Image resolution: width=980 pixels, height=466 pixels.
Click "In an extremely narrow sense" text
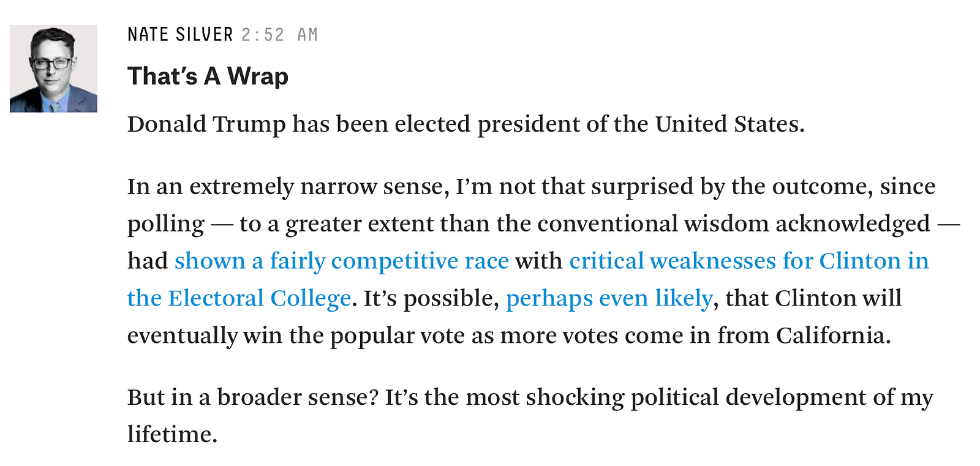[x=285, y=186]
